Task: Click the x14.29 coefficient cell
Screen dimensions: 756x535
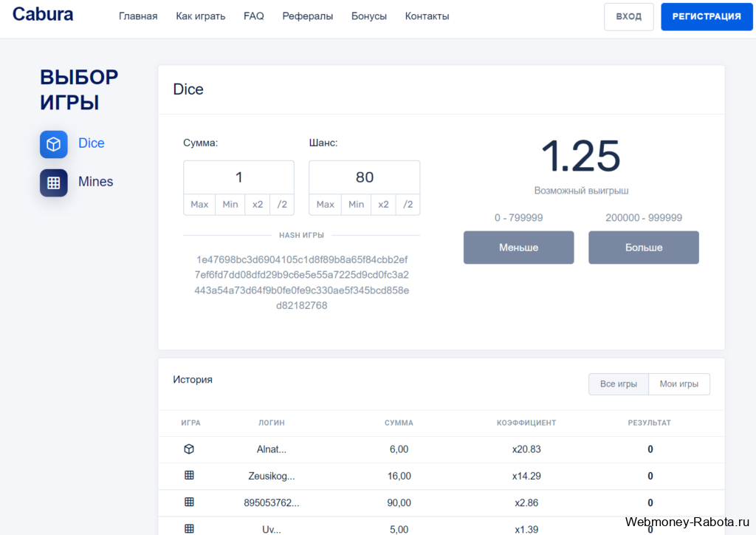Action: tap(526, 476)
